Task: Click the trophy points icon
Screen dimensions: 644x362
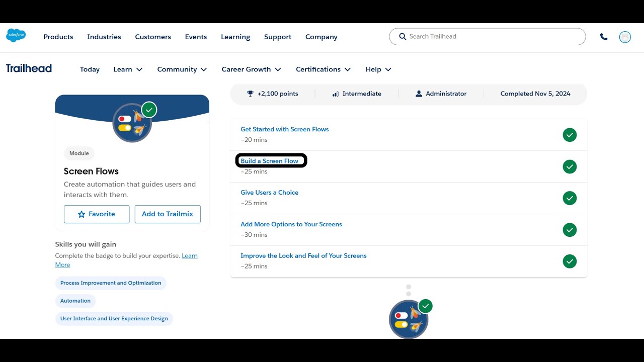Action: click(251, 94)
